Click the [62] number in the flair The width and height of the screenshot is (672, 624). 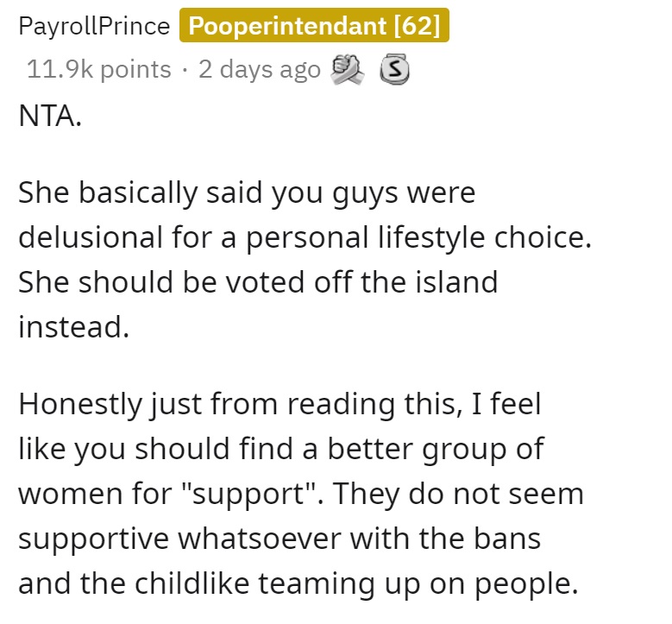(417, 26)
